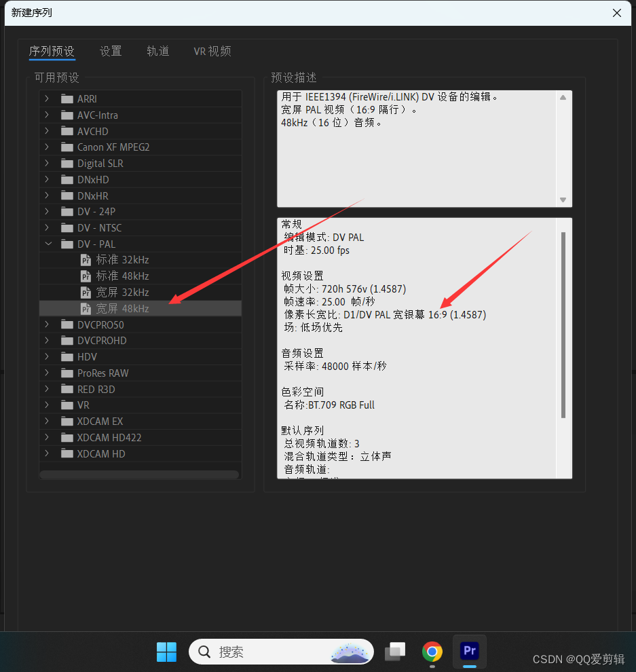Click the preset icon beside 宽屏 48kHz
Viewport: 636px width, 672px height.
coord(86,309)
